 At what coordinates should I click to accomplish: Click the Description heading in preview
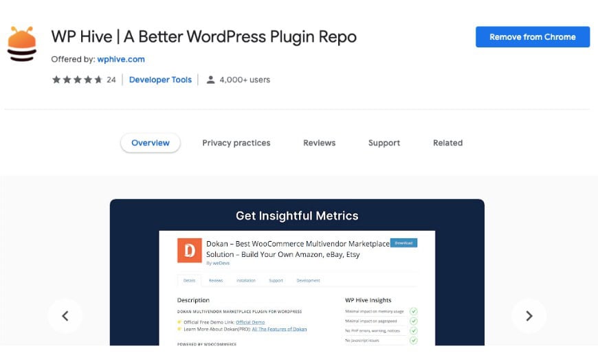coord(193,300)
